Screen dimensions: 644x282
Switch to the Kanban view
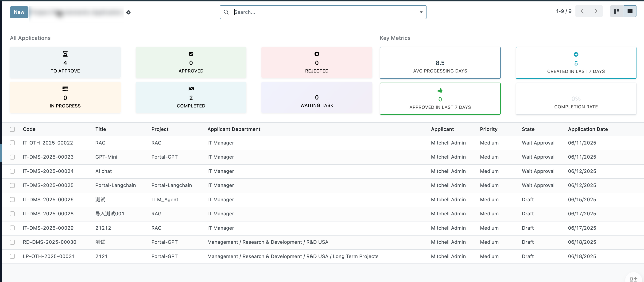point(616,11)
